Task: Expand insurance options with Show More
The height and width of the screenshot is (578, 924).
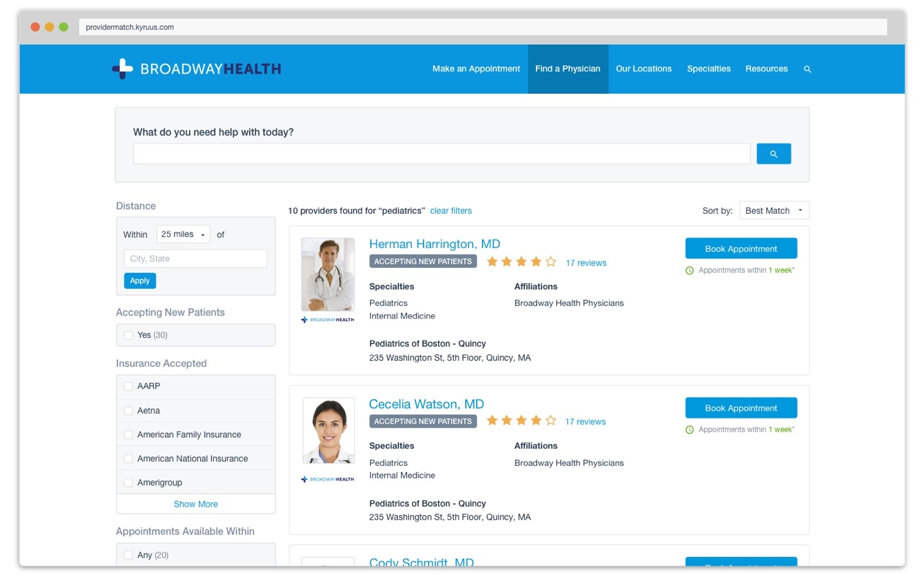Action: [x=195, y=504]
